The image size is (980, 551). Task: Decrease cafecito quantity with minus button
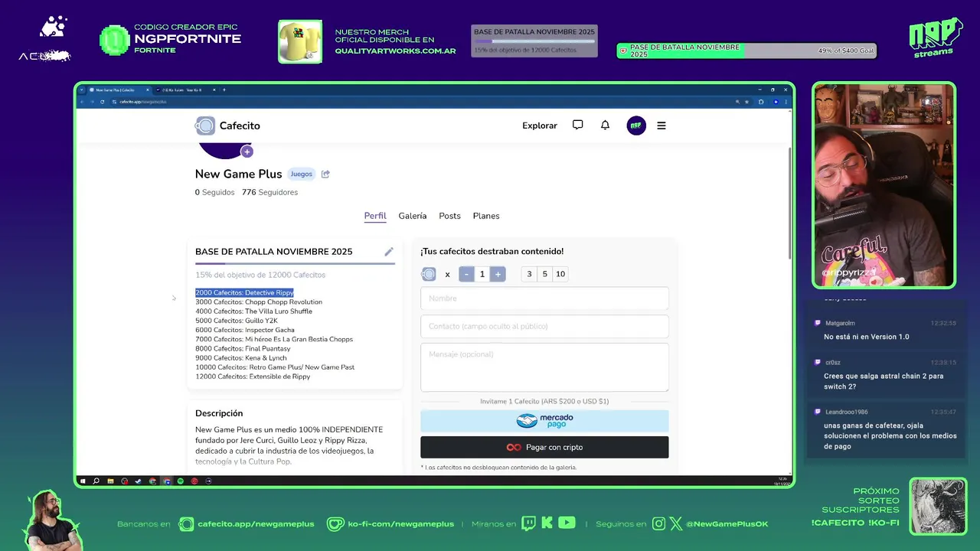click(x=466, y=274)
